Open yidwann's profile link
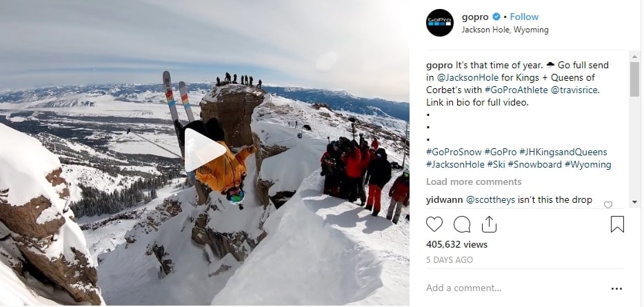 pos(445,200)
